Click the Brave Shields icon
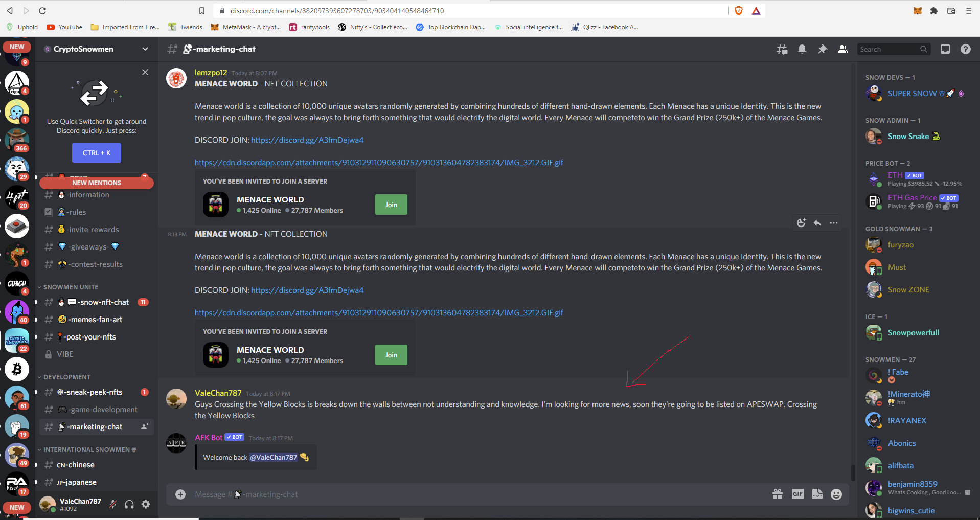Screen dimensions: 980x520 [x=739, y=11]
